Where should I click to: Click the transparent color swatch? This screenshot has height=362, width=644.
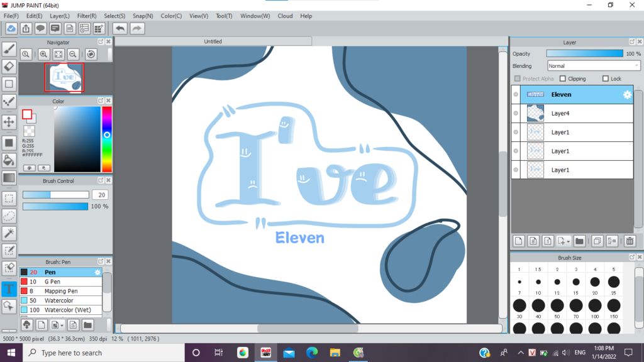[29, 131]
